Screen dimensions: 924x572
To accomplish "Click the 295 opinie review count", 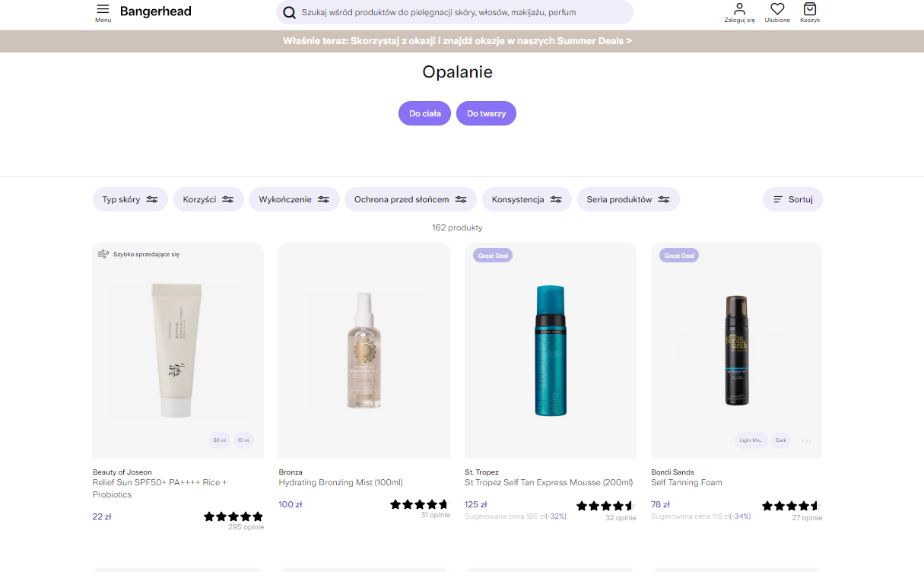I will (x=246, y=527).
